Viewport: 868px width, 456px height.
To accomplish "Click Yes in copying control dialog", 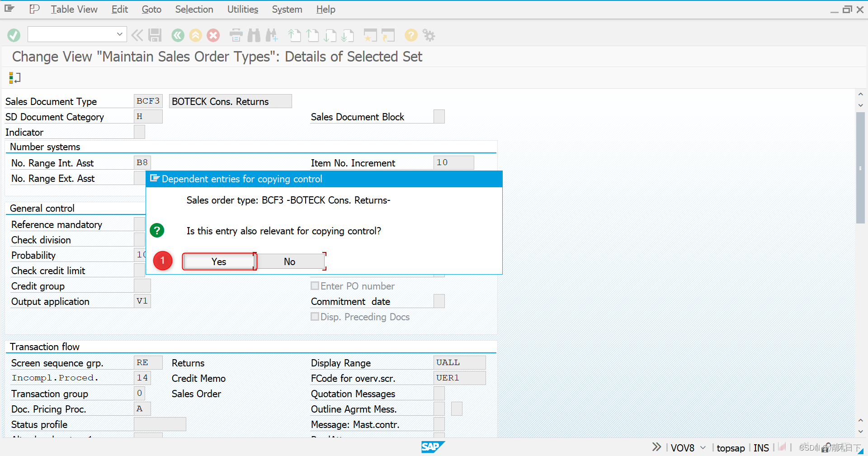I will [219, 261].
